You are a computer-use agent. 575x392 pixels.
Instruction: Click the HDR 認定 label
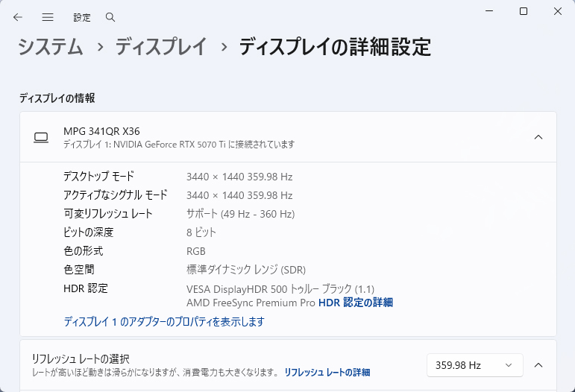[x=86, y=288]
